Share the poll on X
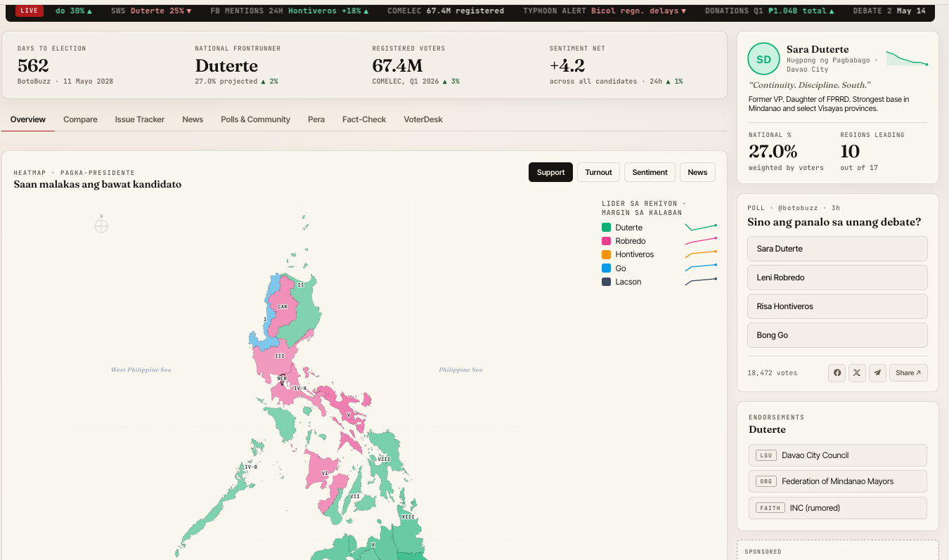The width and height of the screenshot is (949, 560). [857, 373]
